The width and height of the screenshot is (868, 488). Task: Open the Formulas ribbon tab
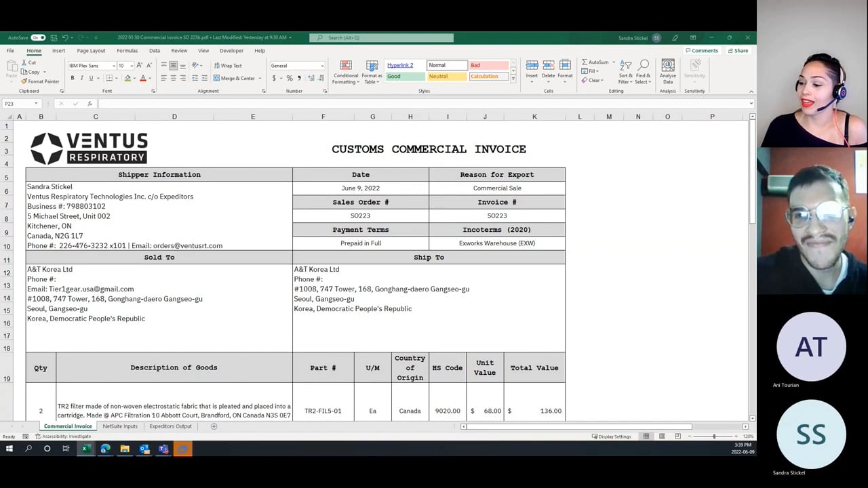127,51
